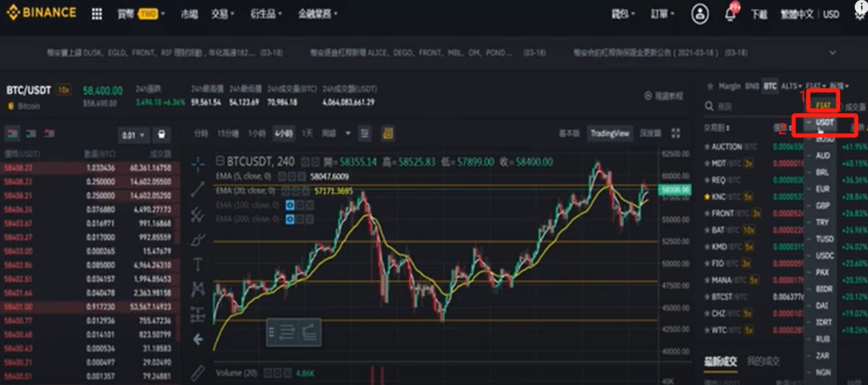The width and height of the screenshot is (868, 385).
Task: Click the lock icon beside 0.01 precision
Action: coord(161,135)
